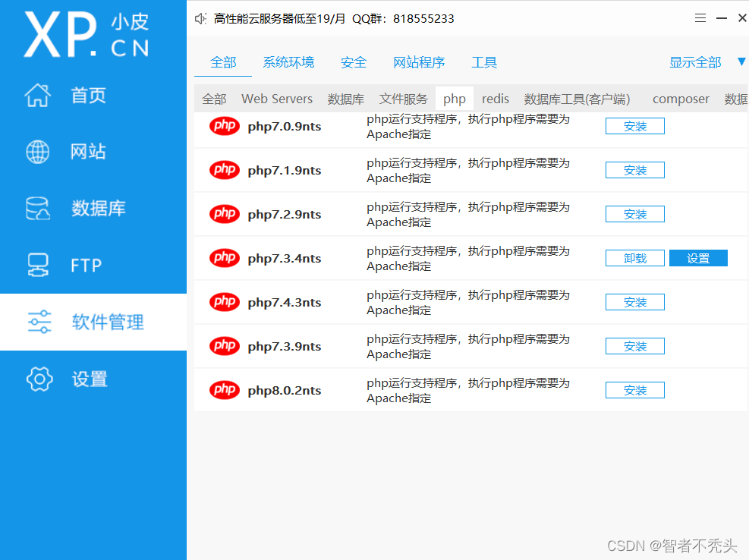Image resolution: width=749 pixels, height=560 pixels.
Task: Open the hamburger menu icon
Action: (700, 18)
